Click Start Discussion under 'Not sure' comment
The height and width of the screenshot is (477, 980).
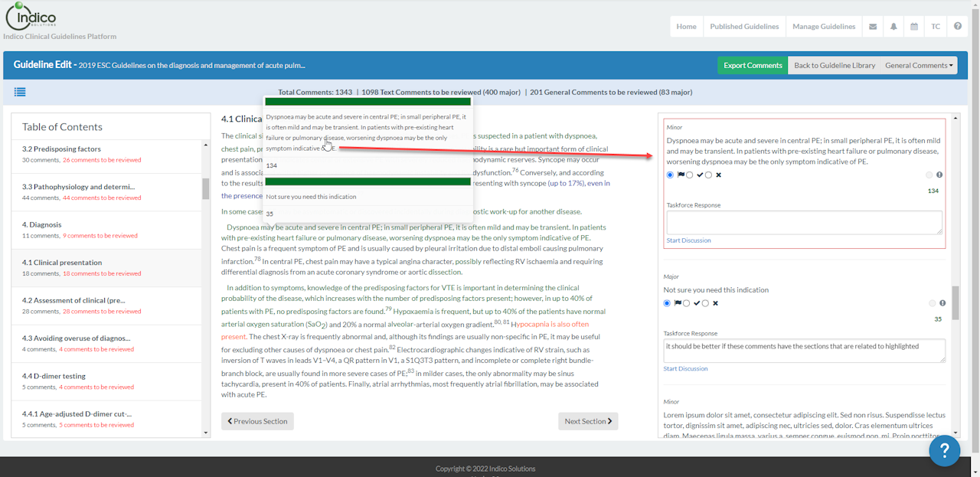tap(685, 369)
